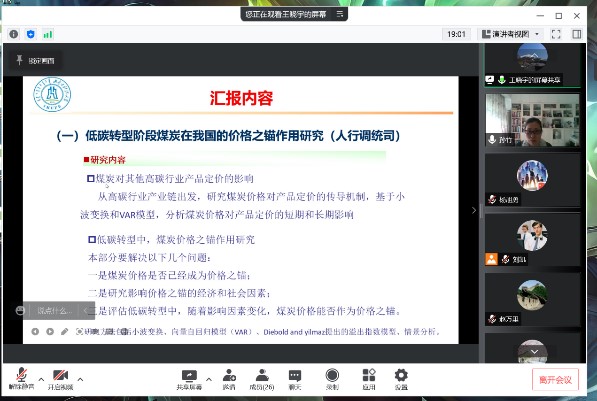Open the chat speech bubble icon

click(x=295, y=379)
